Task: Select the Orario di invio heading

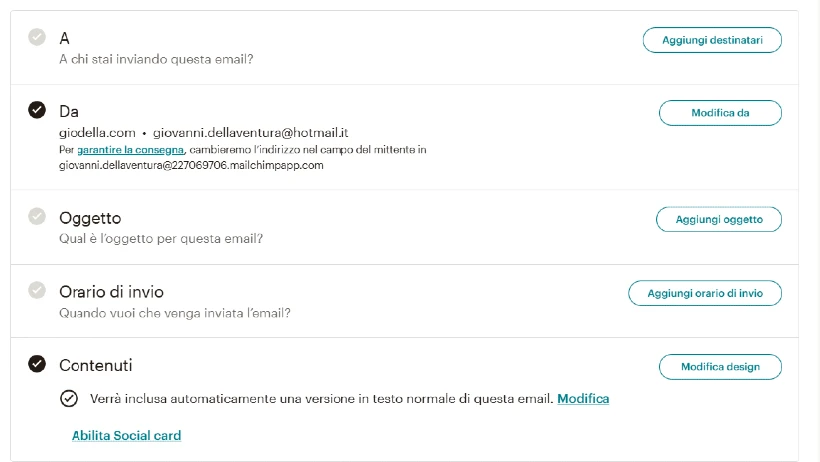Action: (x=111, y=291)
